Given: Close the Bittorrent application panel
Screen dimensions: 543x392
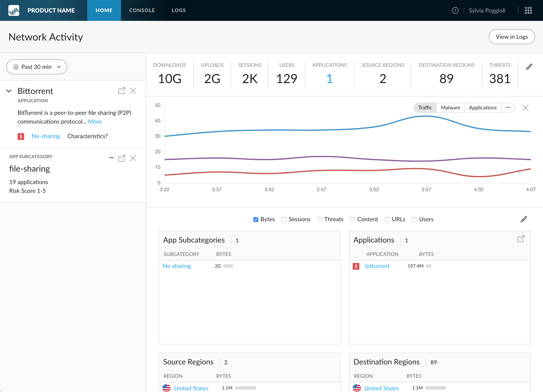Looking at the screenshot, I should point(133,91).
